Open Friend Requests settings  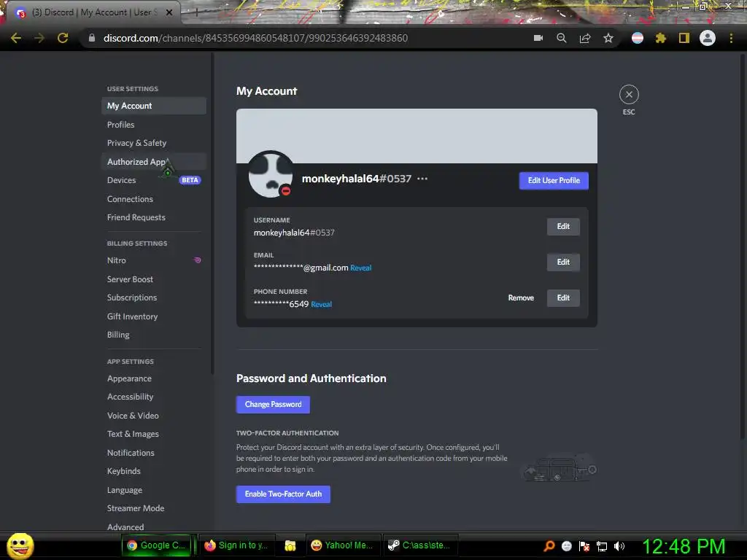click(154, 217)
